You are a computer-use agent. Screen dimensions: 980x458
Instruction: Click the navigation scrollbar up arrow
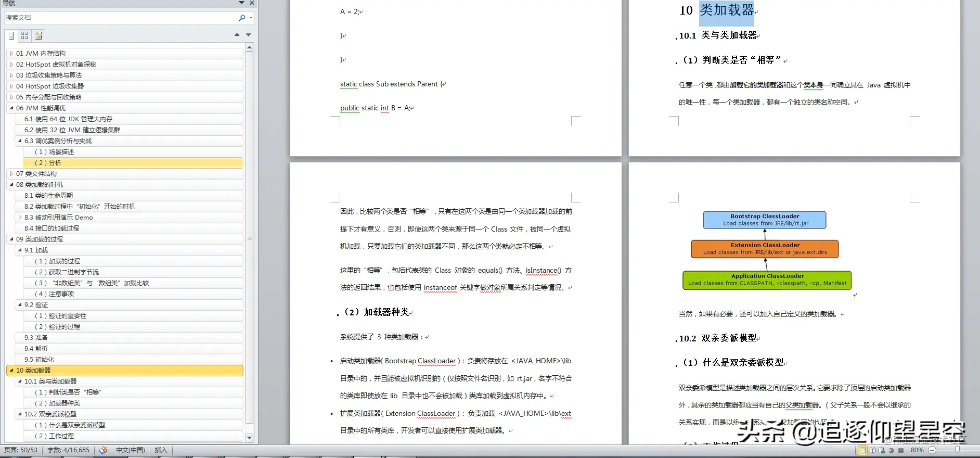point(249,47)
